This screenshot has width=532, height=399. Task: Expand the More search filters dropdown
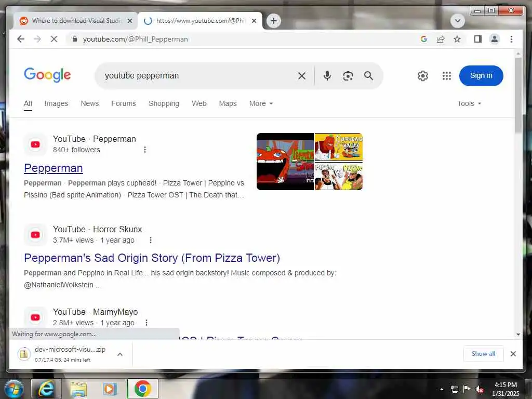tap(261, 103)
